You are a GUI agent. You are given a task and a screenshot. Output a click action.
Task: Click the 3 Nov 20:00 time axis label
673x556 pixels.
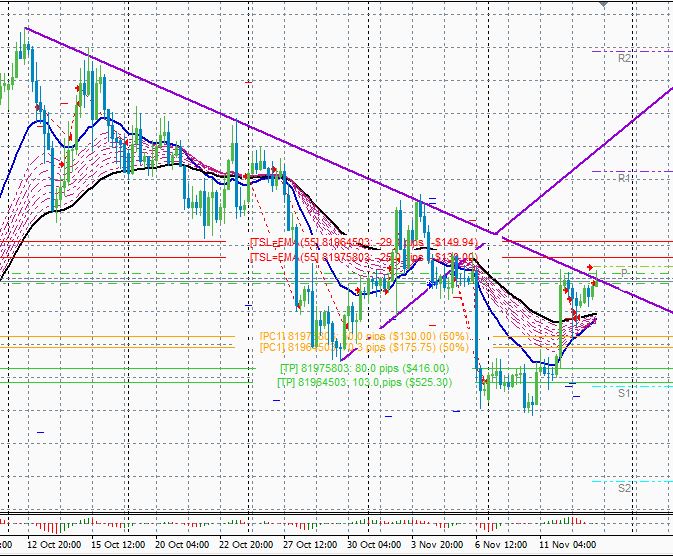[x=437, y=545]
